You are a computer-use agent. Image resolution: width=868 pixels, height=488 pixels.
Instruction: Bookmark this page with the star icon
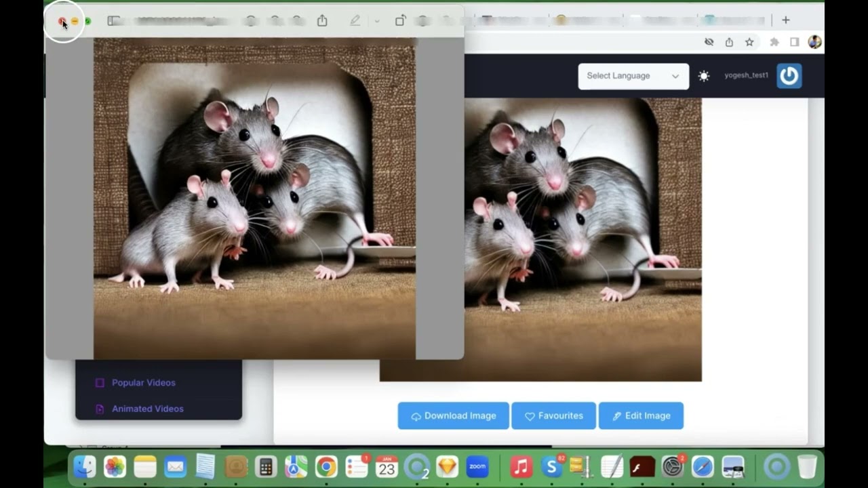point(749,42)
